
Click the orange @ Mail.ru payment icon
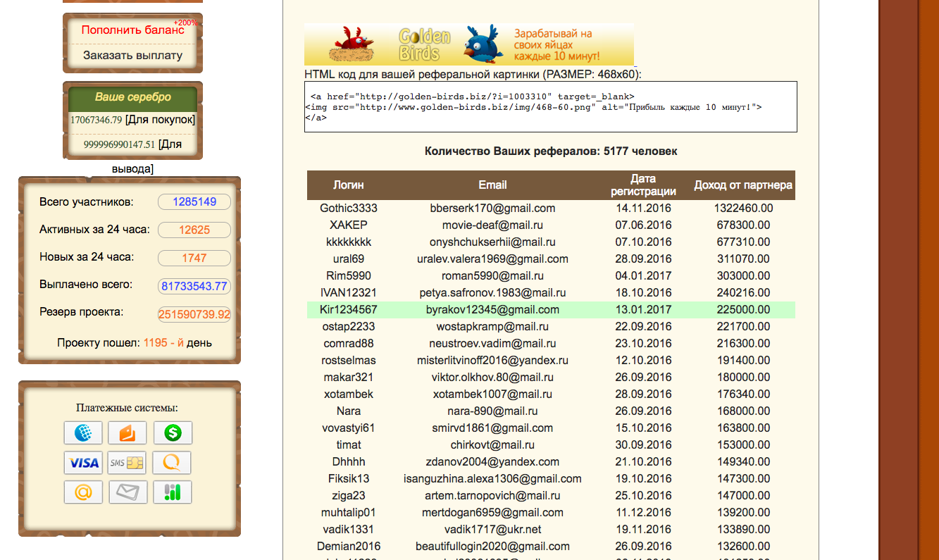[83, 492]
